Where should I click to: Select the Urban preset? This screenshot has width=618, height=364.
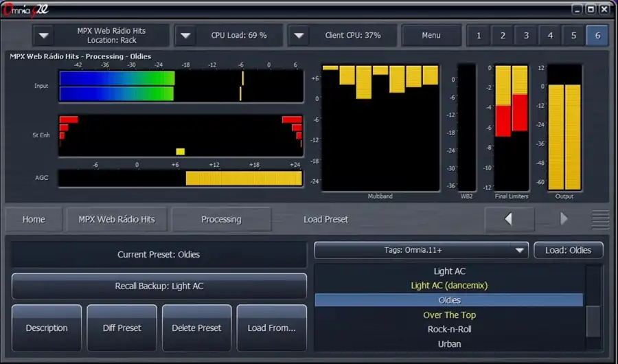(449, 344)
